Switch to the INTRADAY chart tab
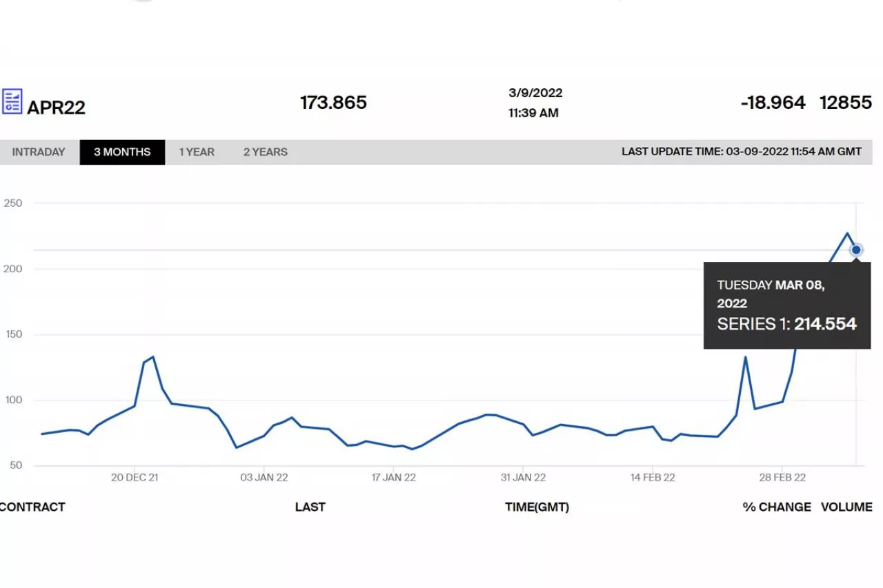This screenshot has width=883, height=588. pyautogui.click(x=39, y=152)
